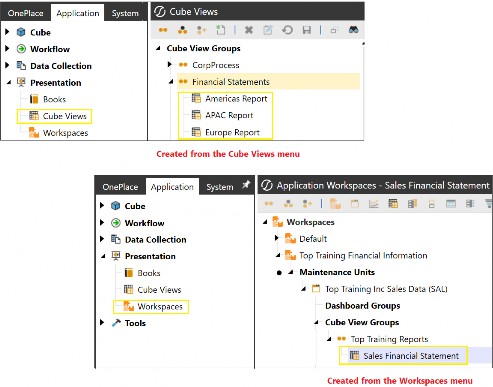
Task: Click two-dot group icon in Application Workspaces toolbar
Action: tap(269, 204)
